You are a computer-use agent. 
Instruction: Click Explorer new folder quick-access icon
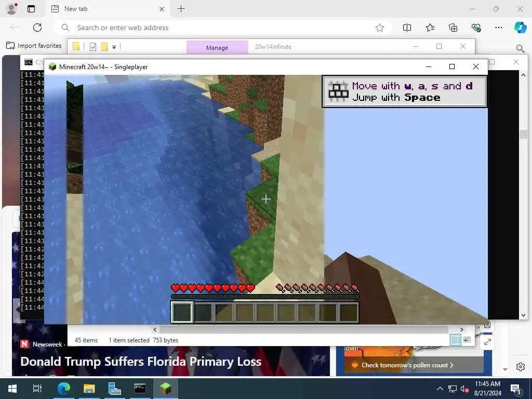pos(104,46)
